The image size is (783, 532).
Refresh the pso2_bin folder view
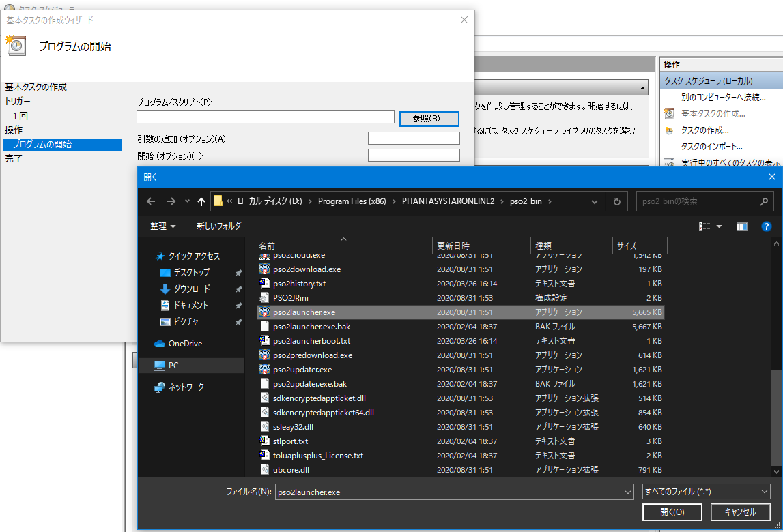tap(616, 201)
